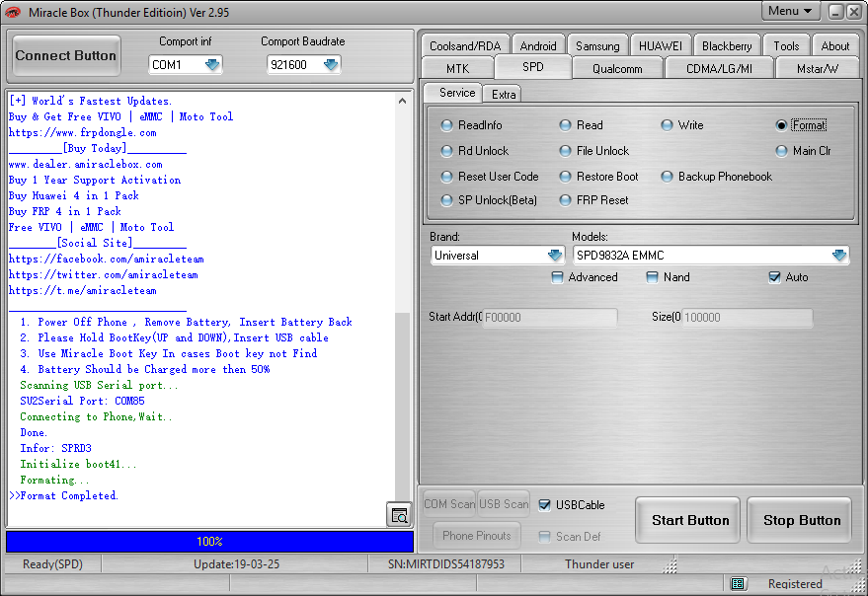This screenshot has height=596, width=868.
Task: Open the Comport inf dropdown arrow
Action: point(212,65)
